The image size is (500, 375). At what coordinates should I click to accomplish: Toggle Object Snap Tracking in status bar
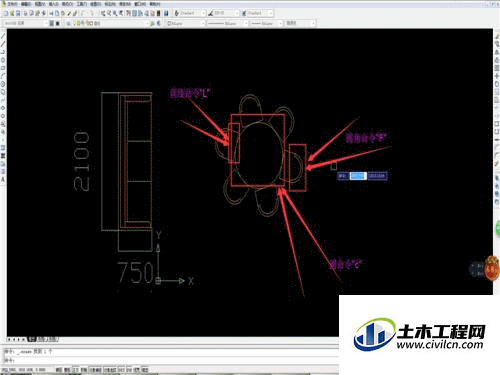click(110, 370)
